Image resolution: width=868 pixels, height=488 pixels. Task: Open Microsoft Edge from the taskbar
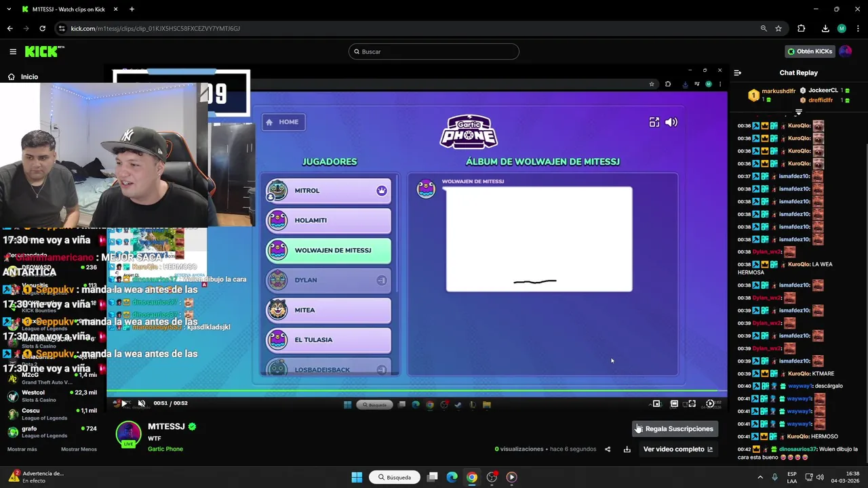[x=452, y=477]
